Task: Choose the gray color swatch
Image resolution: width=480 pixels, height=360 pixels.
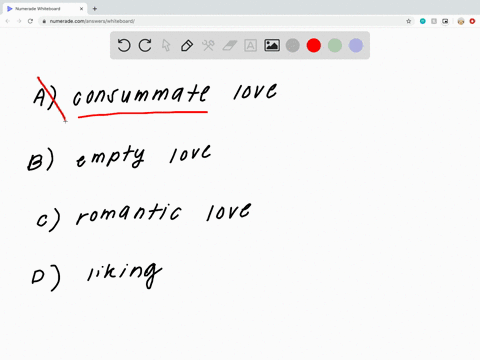Action: click(x=293, y=45)
